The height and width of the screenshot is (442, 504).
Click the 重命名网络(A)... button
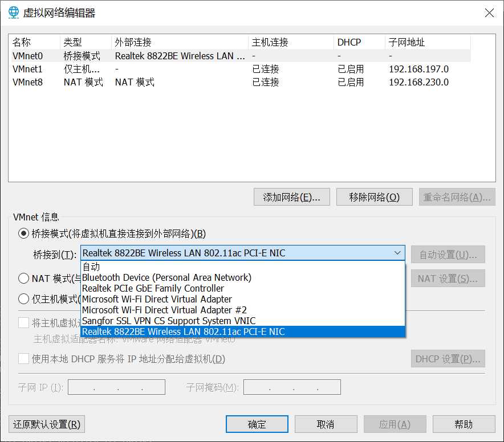(x=457, y=197)
